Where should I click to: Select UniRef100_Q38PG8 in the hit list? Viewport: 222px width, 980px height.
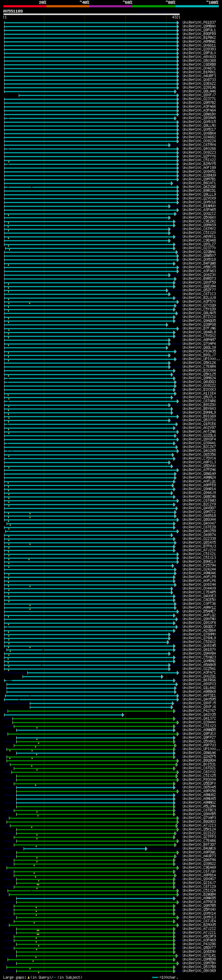[199, 324]
